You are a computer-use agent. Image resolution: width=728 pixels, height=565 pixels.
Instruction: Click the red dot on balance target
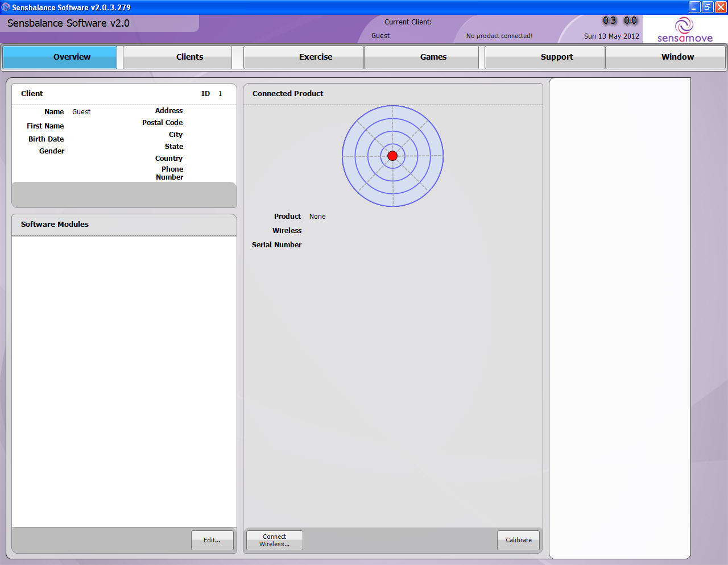(x=392, y=156)
